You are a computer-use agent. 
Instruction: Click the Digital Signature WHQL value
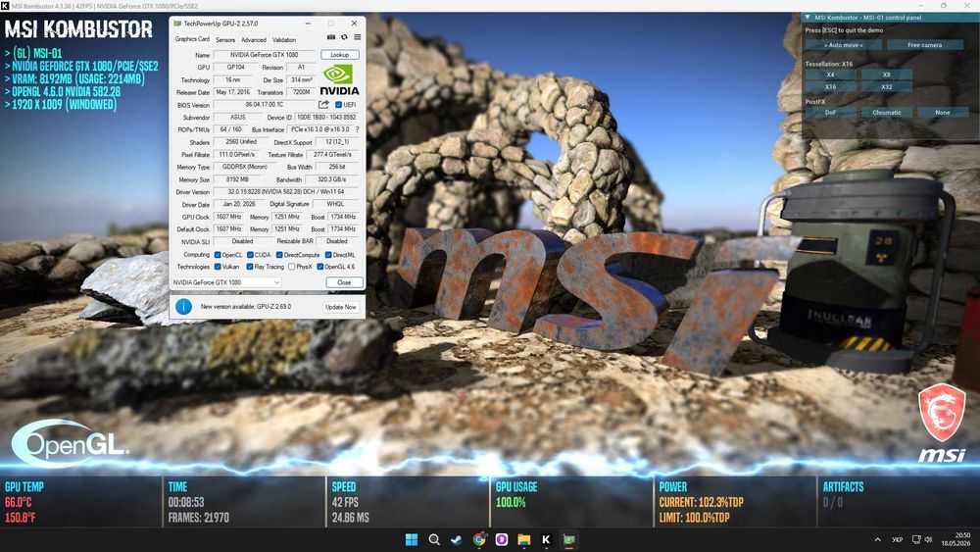click(x=335, y=204)
